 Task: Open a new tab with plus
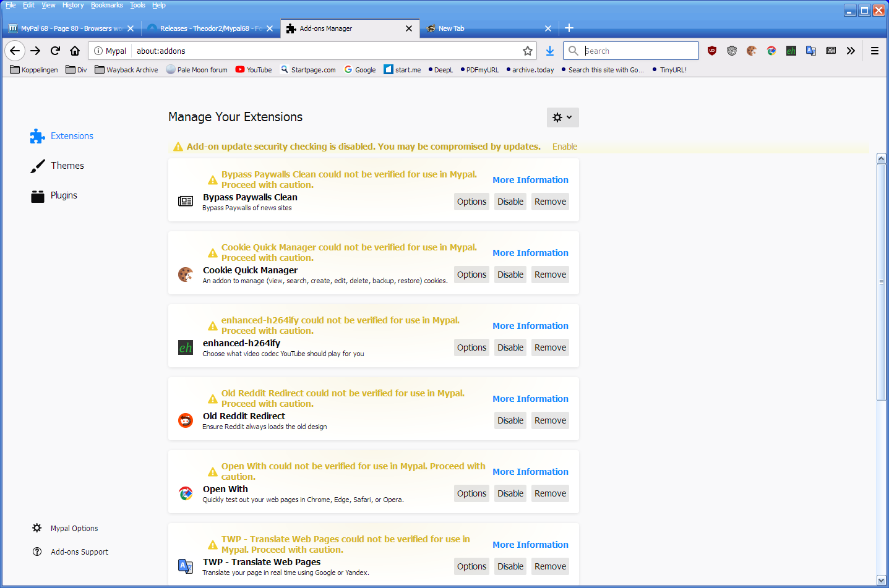click(569, 28)
